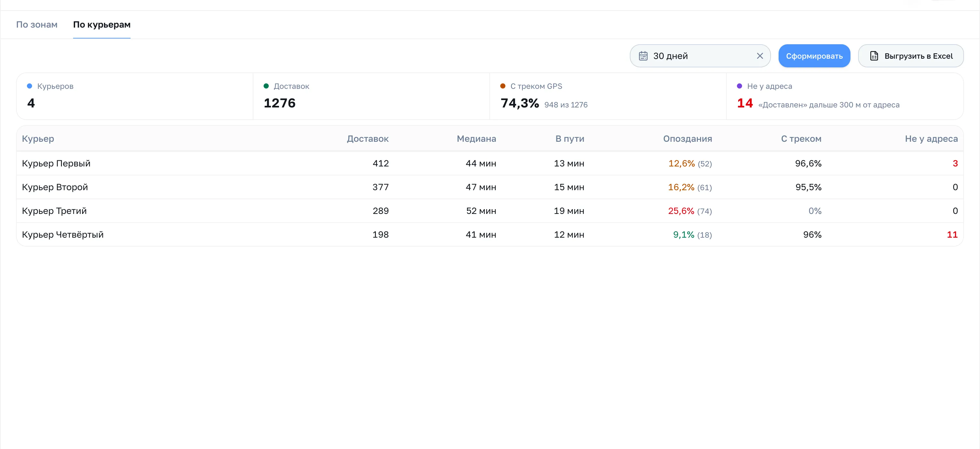Click the «96,6%» track value
The height and width of the screenshot is (449, 980).
(x=808, y=163)
